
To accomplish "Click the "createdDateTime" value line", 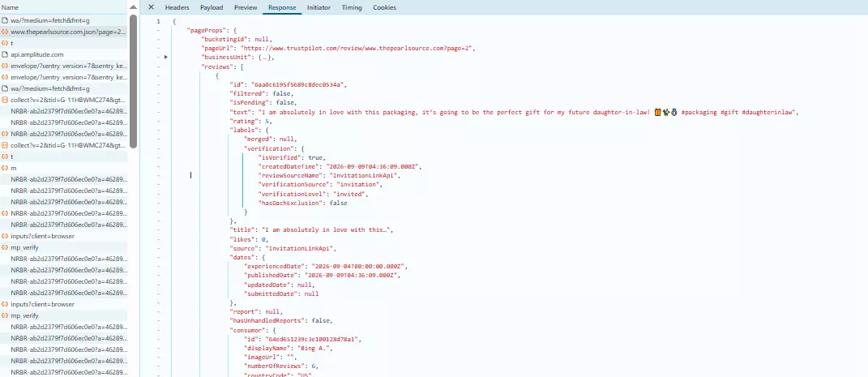I will 340,166.
